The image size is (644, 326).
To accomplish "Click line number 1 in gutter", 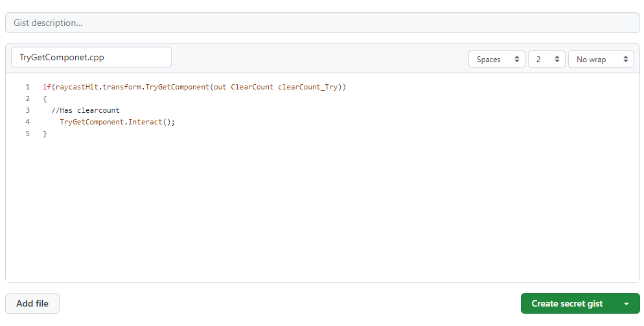I will [27, 87].
